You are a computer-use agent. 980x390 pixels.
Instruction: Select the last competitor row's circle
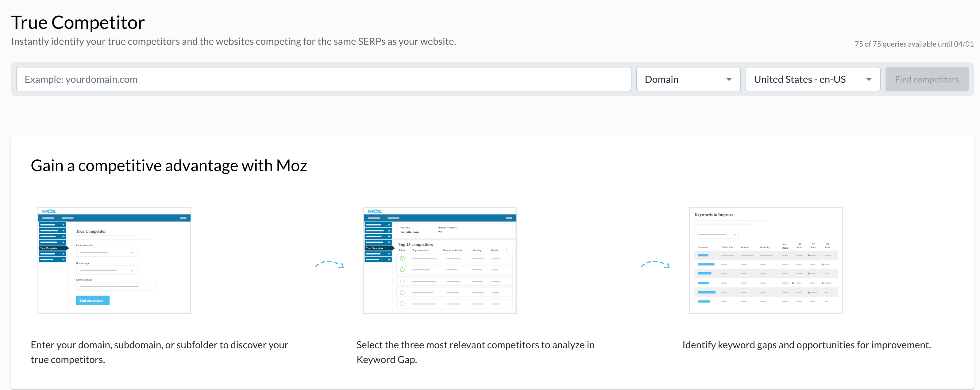pyautogui.click(x=403, y=303)
